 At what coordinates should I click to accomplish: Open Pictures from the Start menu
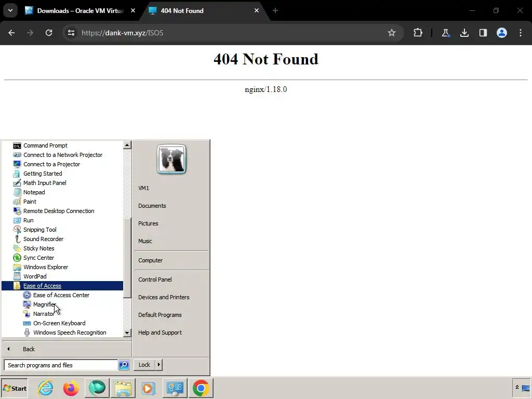pyautogui.click(x=148, y=223)
